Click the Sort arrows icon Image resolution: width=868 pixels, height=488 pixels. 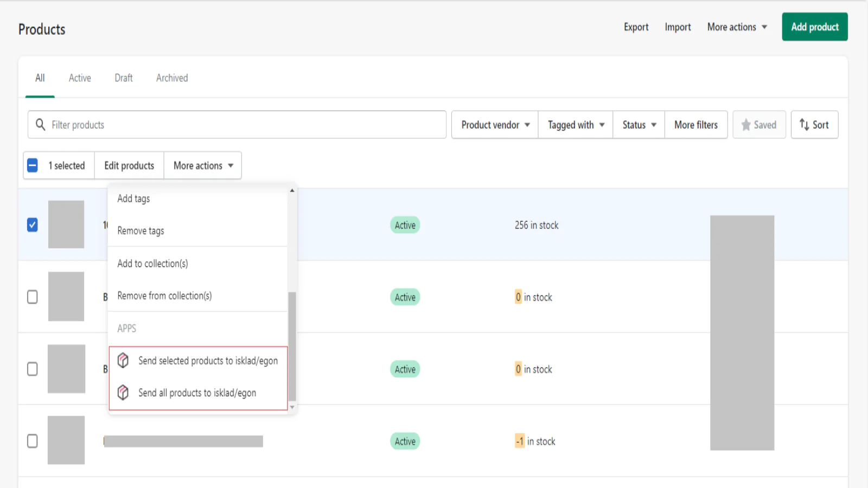coord(804,125)
